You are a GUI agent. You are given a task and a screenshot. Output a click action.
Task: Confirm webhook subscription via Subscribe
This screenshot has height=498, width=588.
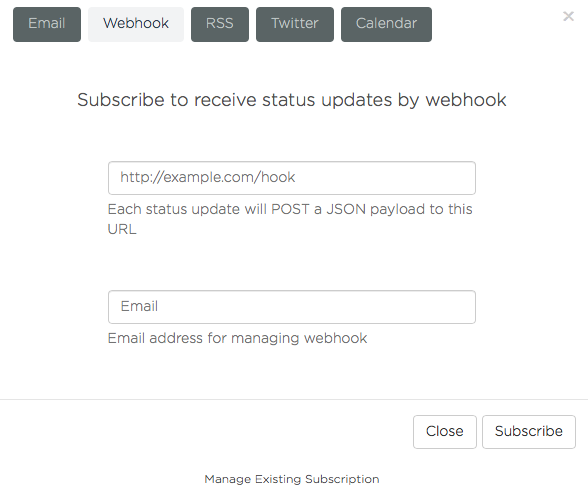(529, 432)
